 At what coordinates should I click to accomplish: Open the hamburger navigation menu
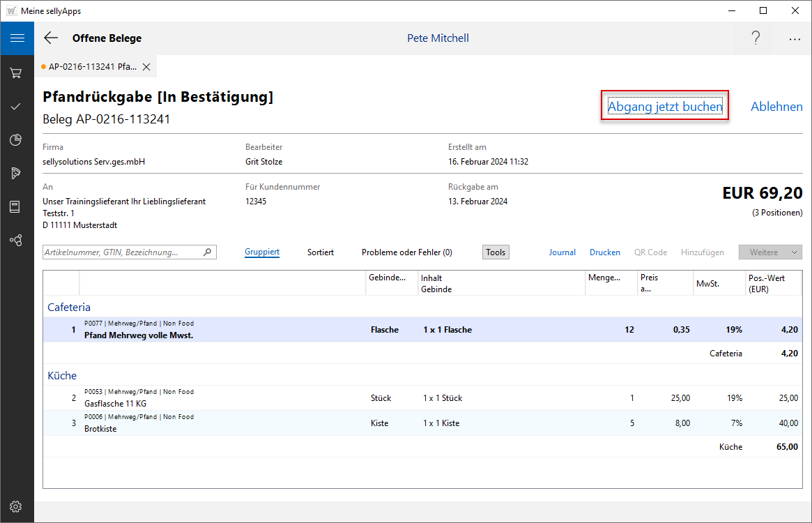17,38
